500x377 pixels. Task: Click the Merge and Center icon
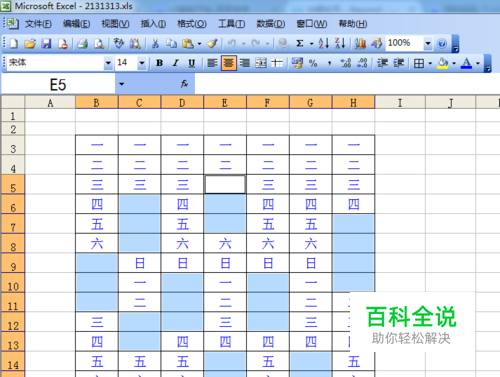coord(261,63)
